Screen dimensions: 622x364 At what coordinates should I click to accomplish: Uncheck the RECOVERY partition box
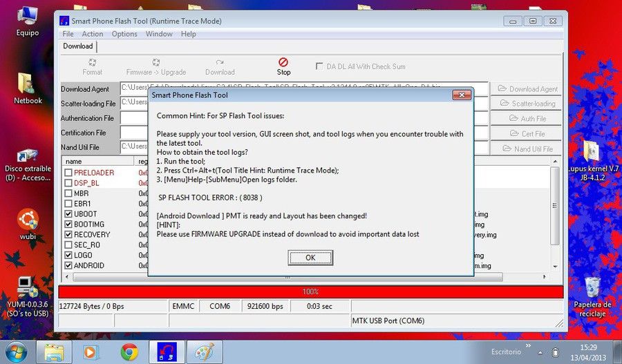click(68, 234)
